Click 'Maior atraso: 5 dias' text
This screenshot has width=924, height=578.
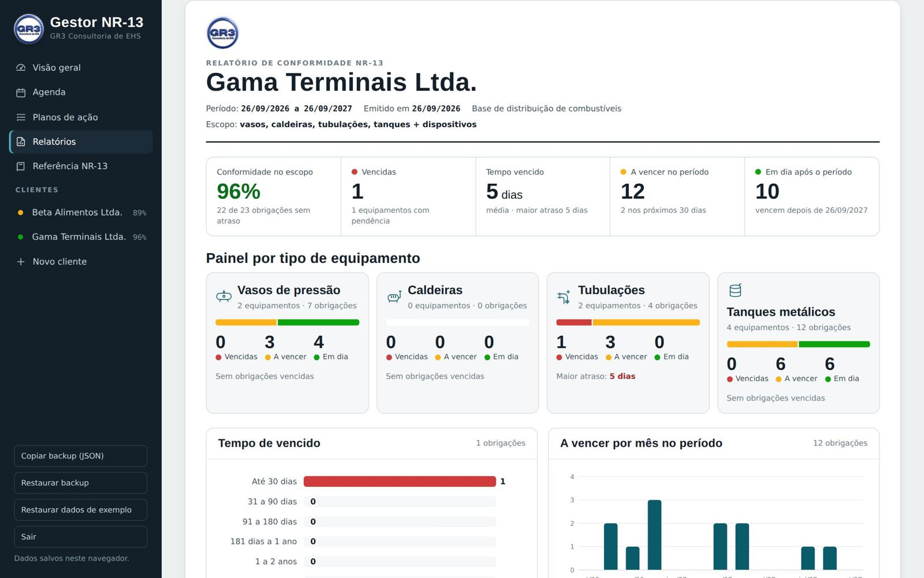click(x=595, y=376)
